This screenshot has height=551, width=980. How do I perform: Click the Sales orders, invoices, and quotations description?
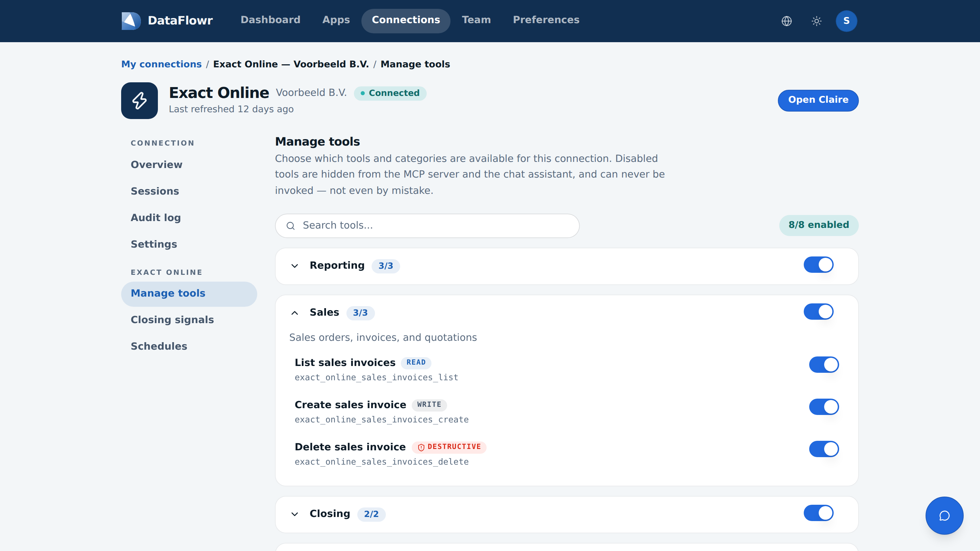(x=383, y=338)
